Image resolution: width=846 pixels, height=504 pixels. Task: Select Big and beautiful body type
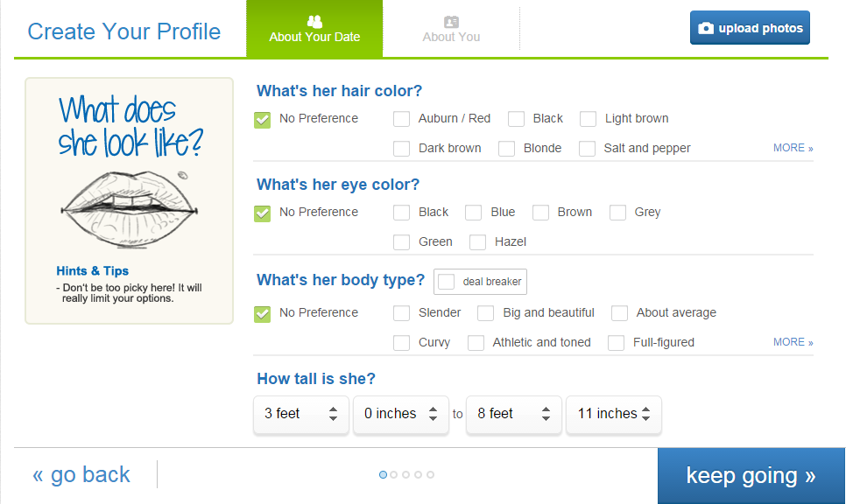click(485, 312)
